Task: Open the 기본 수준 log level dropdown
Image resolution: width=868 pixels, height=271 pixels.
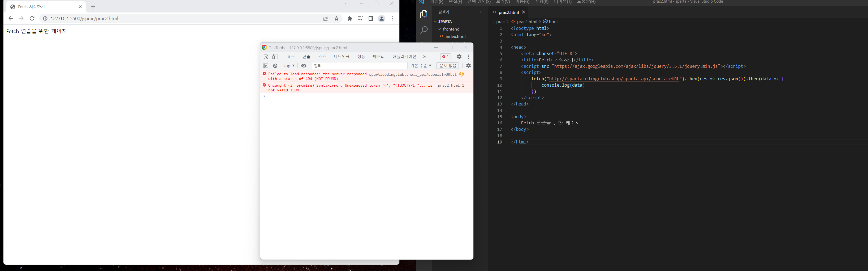Action: [421, 66]
